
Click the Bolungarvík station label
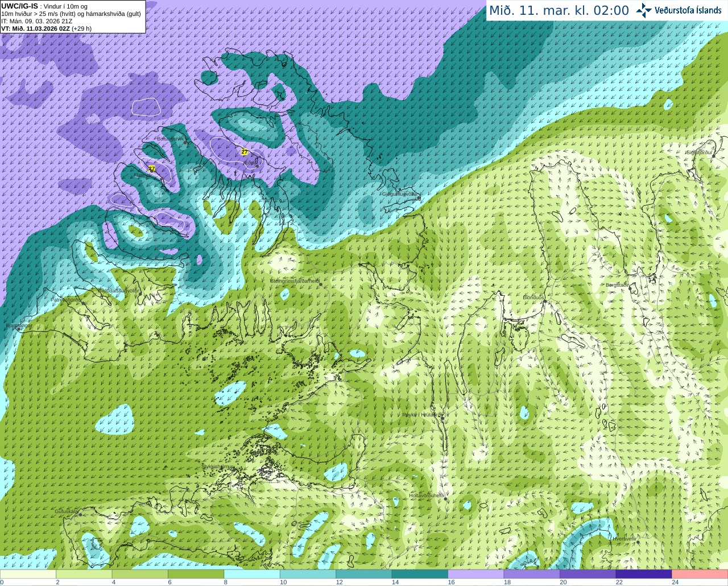171,139
